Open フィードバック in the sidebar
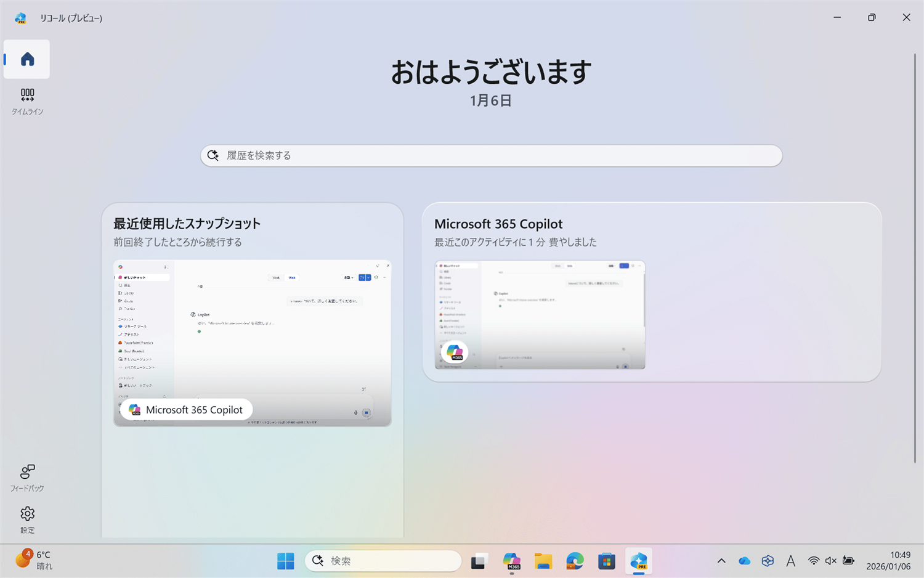The image size is (924, 578). tap(27, 478)
